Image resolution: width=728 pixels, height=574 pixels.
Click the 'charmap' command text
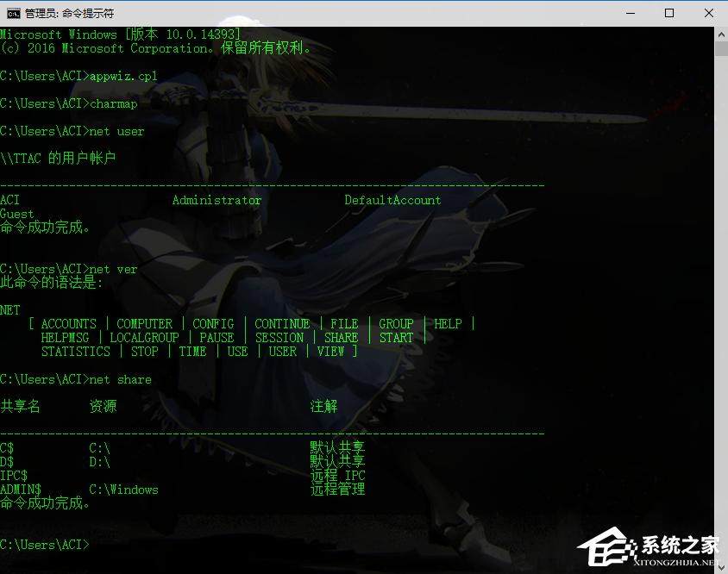[113, 103]
